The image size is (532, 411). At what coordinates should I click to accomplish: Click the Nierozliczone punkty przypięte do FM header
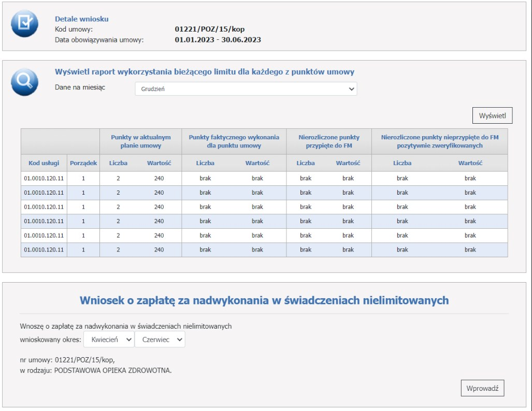(328, 141)
